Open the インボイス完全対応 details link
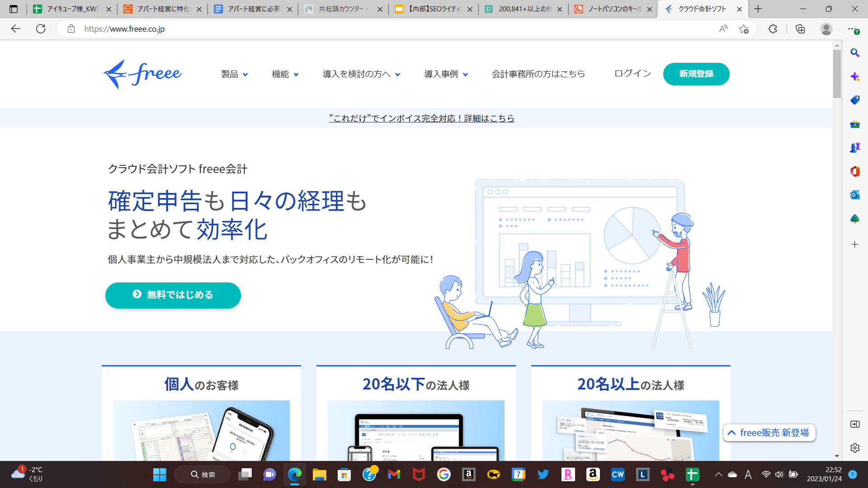Screen dimensions: 868x488 point(421,118)
